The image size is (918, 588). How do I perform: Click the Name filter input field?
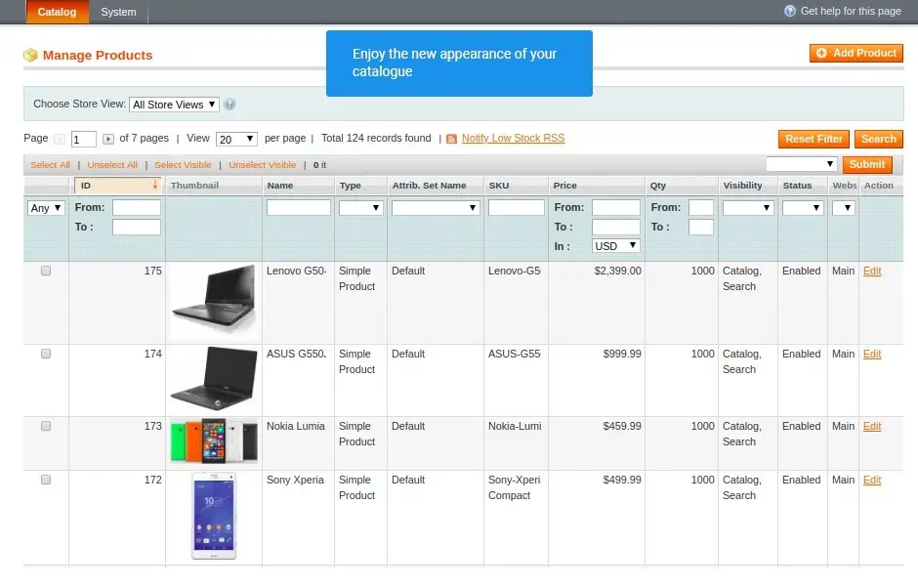(x=299, y=207)
